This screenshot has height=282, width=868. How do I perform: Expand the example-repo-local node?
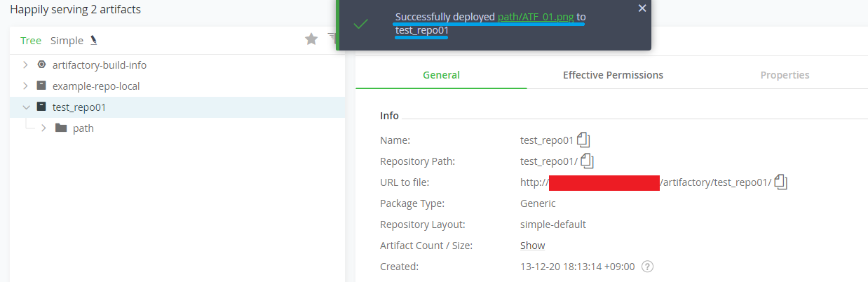click(x=25, y=86)
